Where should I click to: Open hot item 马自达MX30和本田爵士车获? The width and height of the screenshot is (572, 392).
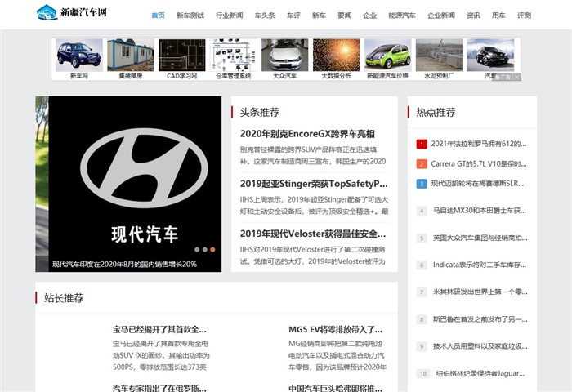(480, 211)
